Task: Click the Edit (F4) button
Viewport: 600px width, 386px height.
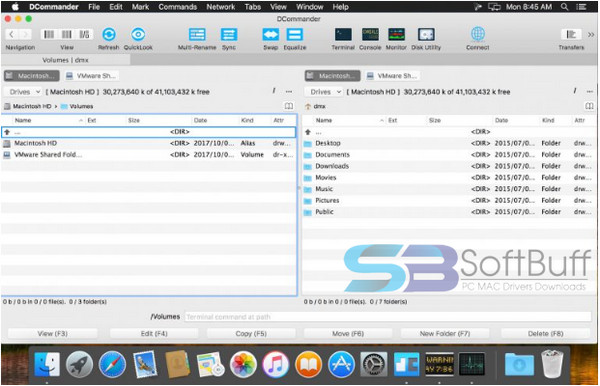Action: click(x=154, y=334)
